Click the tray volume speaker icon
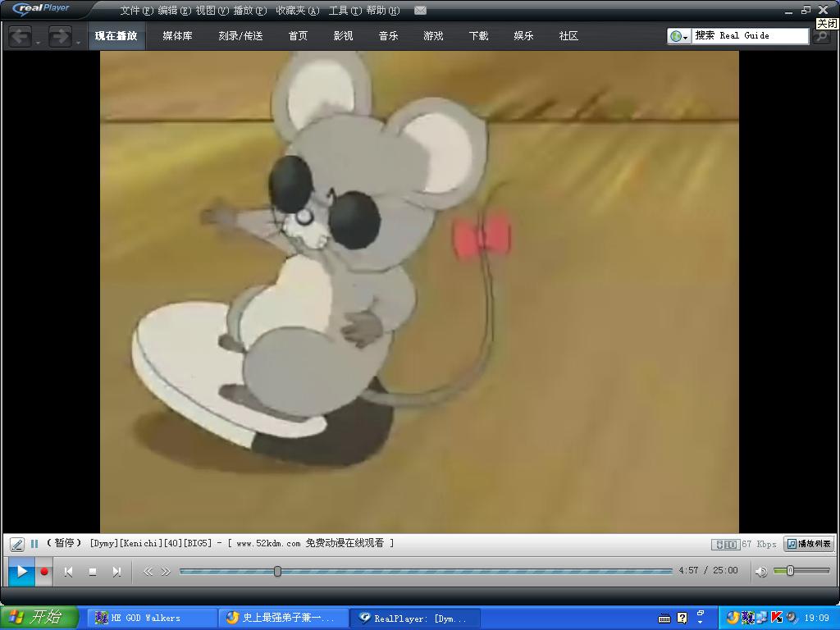Viewport: 840px width, 630px height. click(x=791, y=618)
